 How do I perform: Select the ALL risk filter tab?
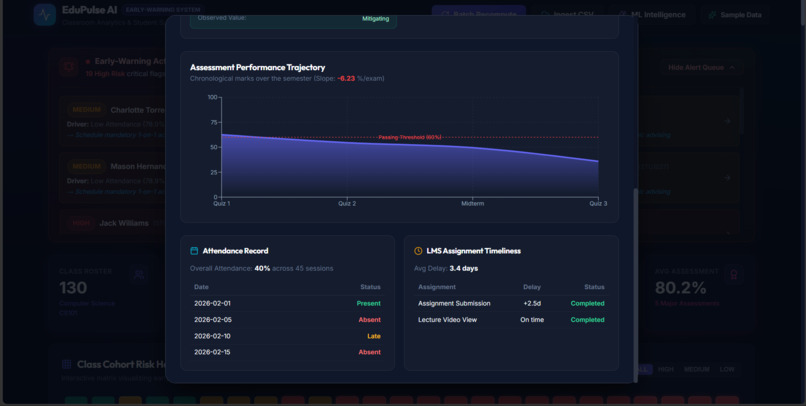[x=643, y=369]
